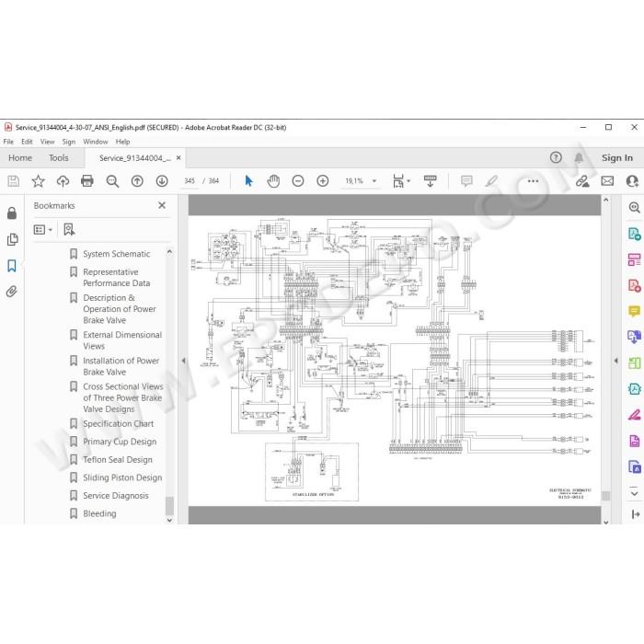The image size is (644, 644).
Task: Open the Window menu
Action: (x=96, y=142)
